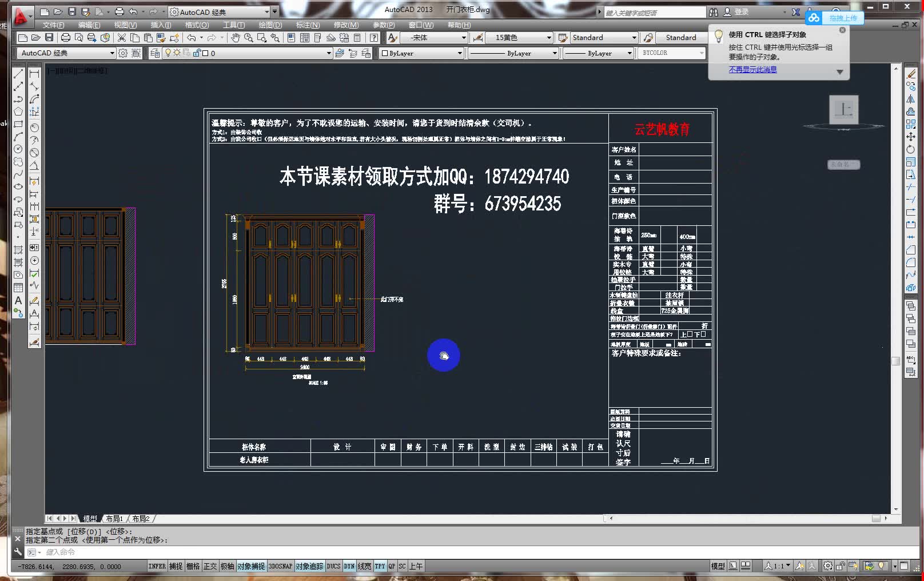924x581 pixels.
Task: Turn on 线宽 lineweight display
Action: pos(364,566)
